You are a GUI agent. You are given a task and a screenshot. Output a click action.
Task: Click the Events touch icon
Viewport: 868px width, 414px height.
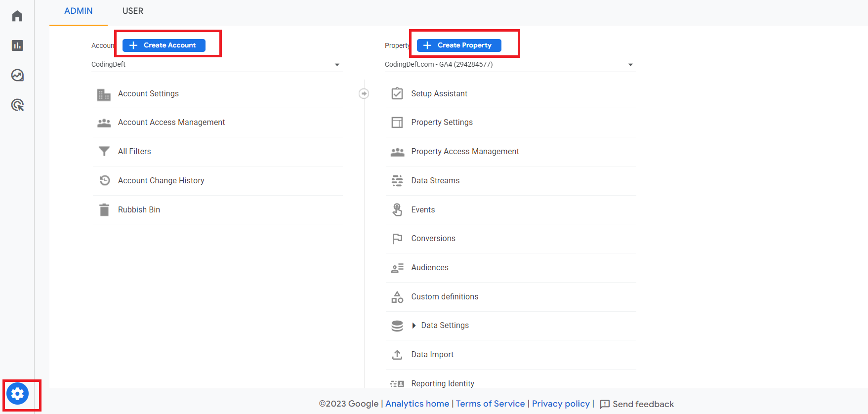397,209
